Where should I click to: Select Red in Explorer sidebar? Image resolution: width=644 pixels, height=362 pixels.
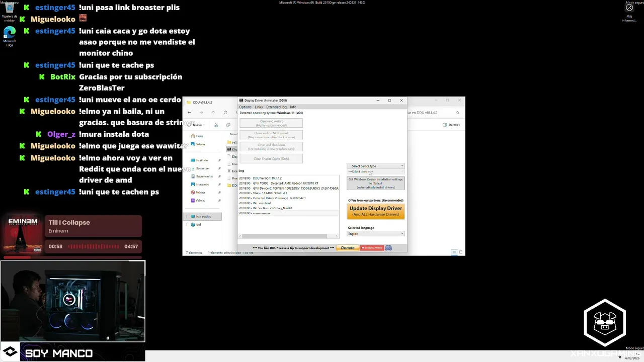click(x=196, y=225)
